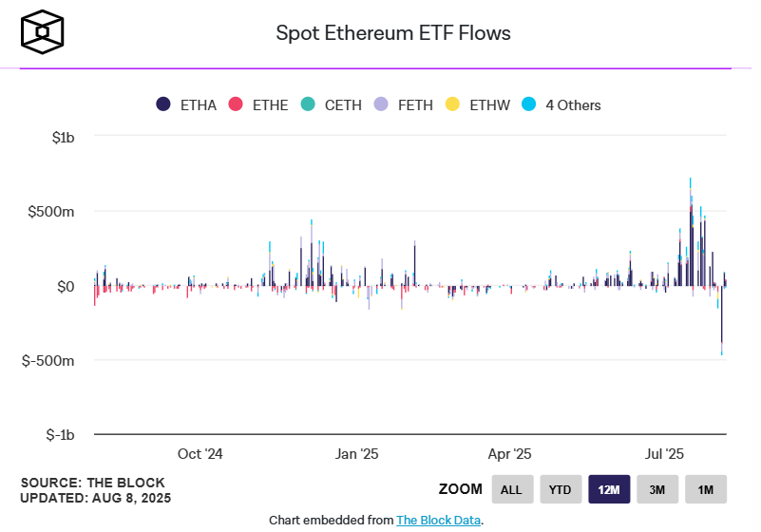Image resolution: width=761 pixels, height=532 pixels.
Task: Open The Block Data link
Action: coord(438,520)
